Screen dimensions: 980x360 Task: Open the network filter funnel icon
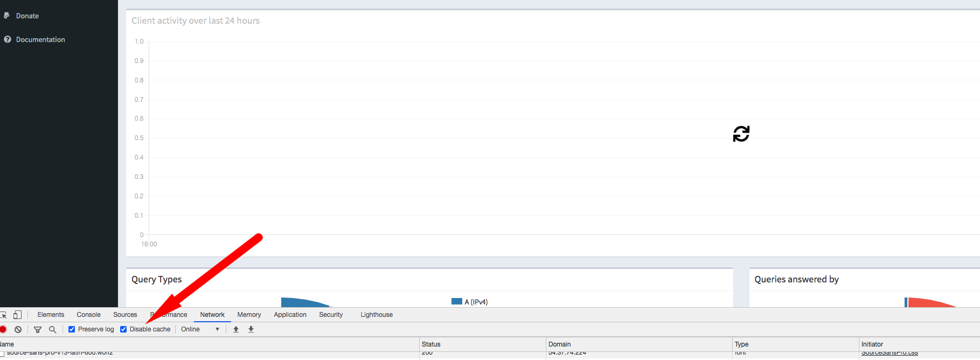[38, 329]
